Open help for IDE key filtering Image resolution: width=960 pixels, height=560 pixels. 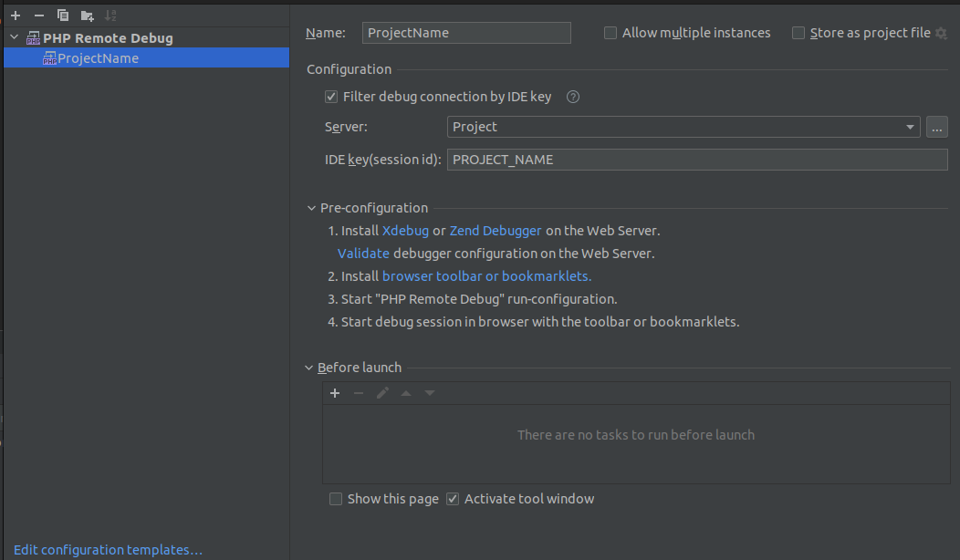573,96
